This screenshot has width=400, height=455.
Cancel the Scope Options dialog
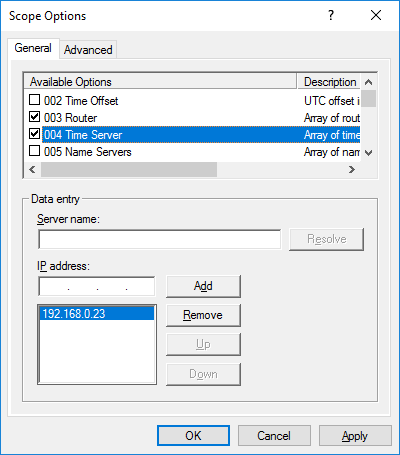click(x=274, y=436)
